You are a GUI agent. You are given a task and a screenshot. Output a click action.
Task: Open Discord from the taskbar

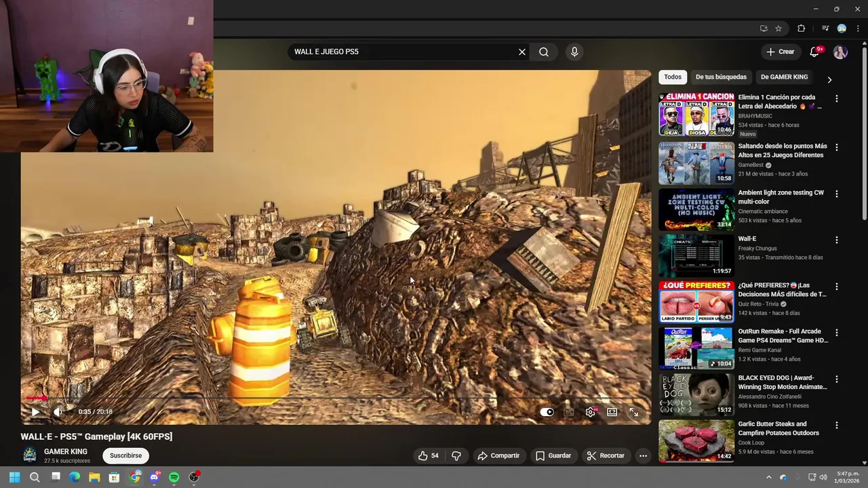point(155,477)
